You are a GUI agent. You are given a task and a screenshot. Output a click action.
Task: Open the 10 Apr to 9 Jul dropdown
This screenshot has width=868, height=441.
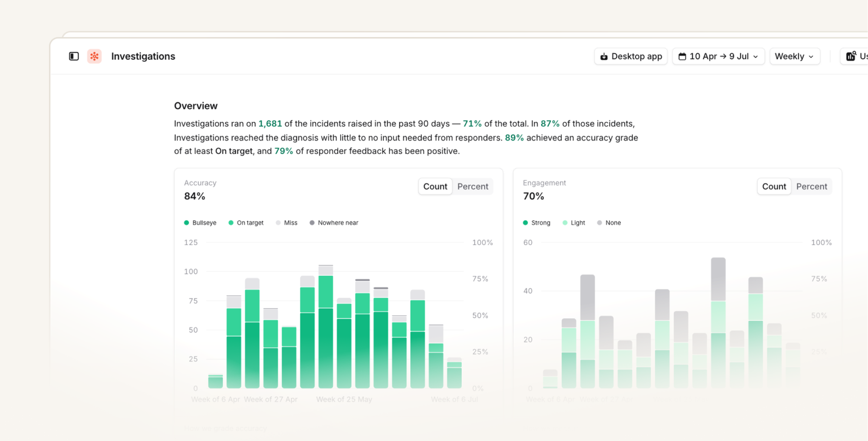[x=718, y=56]
